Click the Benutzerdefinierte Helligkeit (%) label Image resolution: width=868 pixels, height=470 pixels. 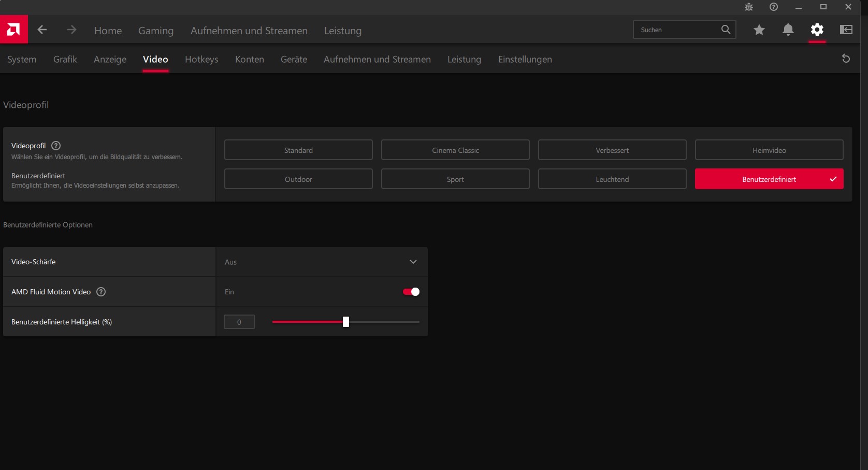(62, 322)
